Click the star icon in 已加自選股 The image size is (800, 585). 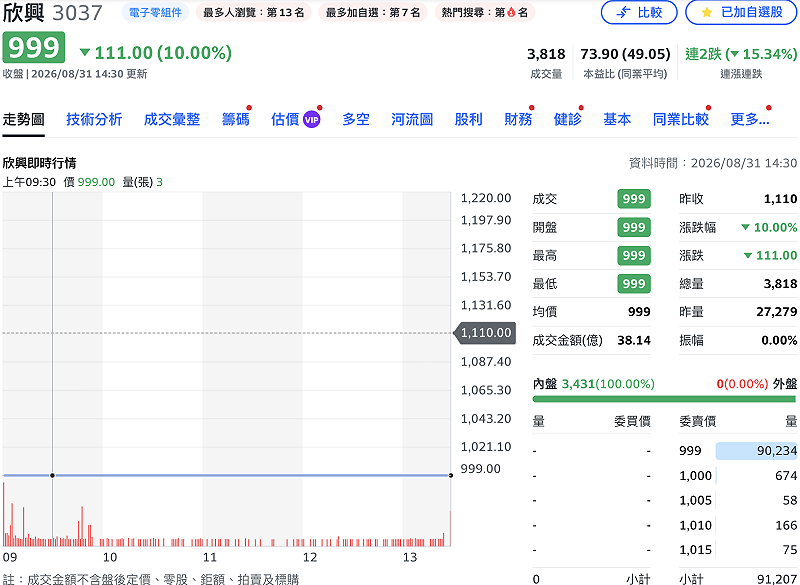click(x=707, y=12)
